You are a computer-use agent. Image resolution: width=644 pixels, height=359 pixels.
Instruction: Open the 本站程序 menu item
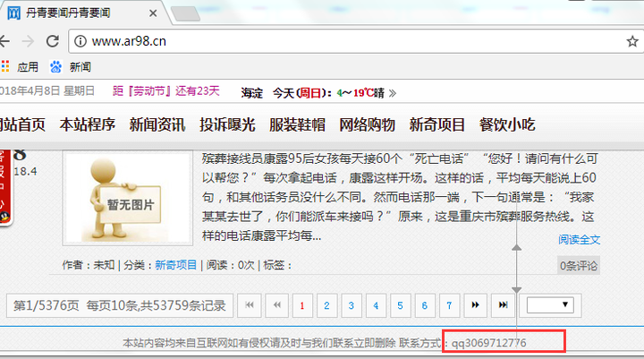pyautogui.click(x=88, y=124)
